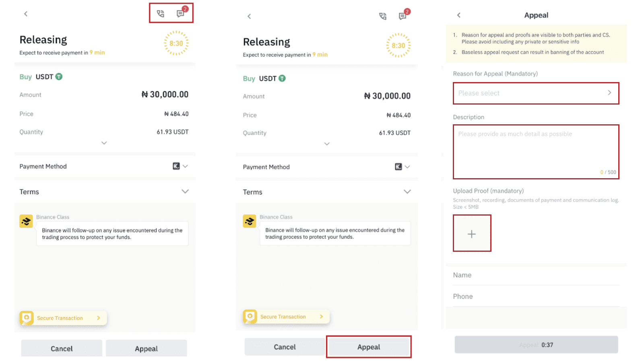Viewport: 644px width, 362px height.
Task: Select the Name input field
Action: coord(536,275)
